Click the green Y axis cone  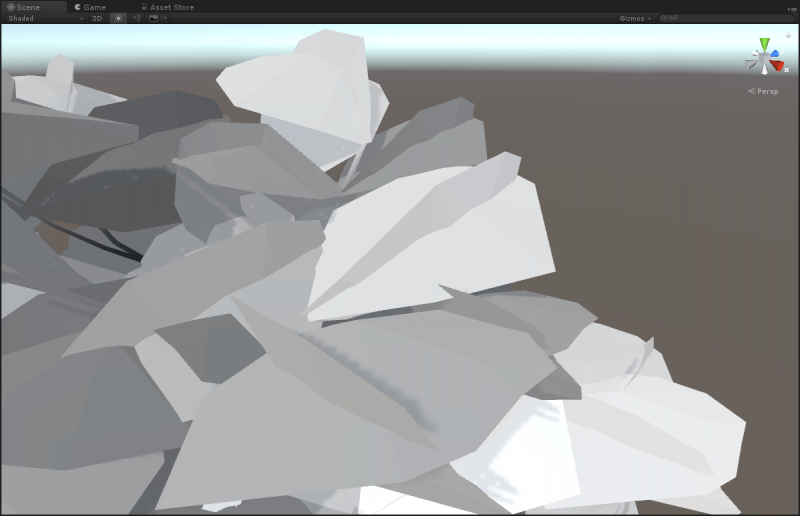765,45
